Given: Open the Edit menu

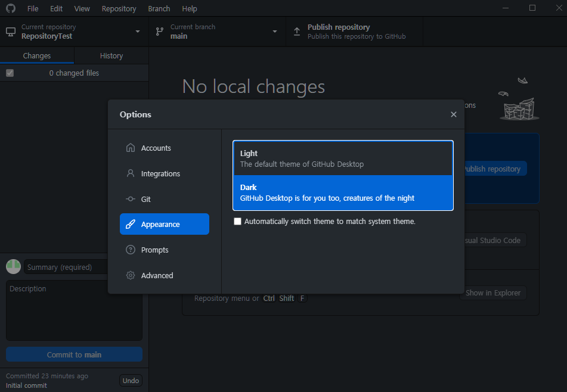Looking at the screenshot, I should click(x=57, y=9).
